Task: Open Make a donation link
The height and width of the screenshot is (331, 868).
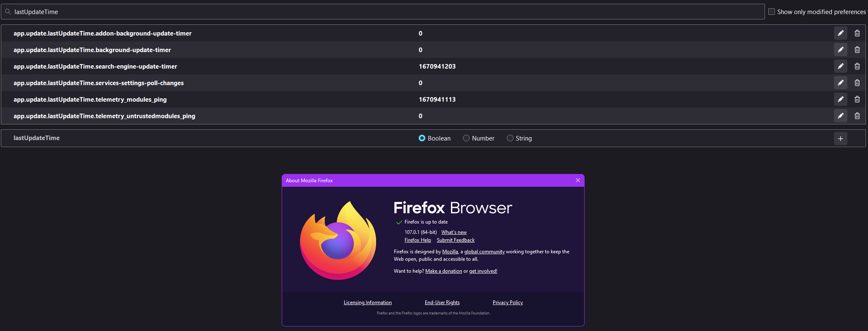Action: (x=444, y=271)
